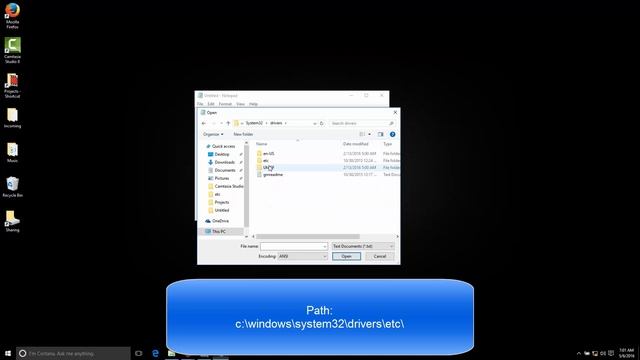Select Documents in navigation pane
This screenshot has height=360, width=640.
[x=225, y=170]
